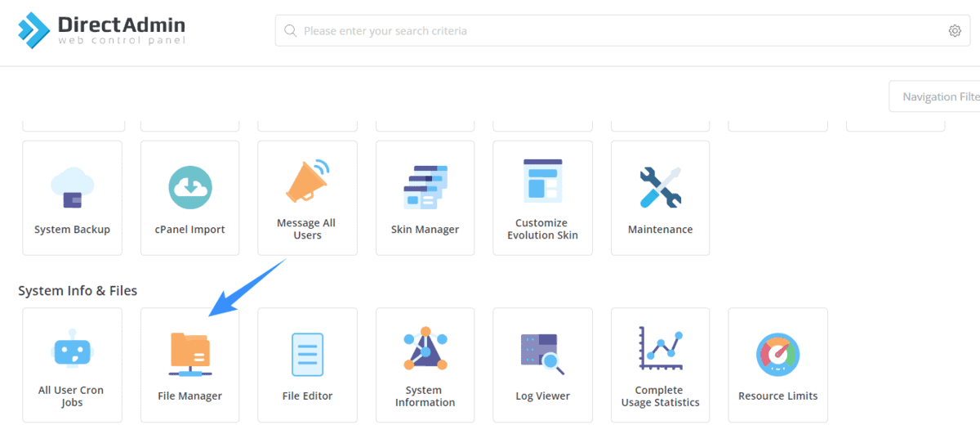Open the Maintenance tools icon
The width and height of the screenshot is (980, 443).
[660, 187]
